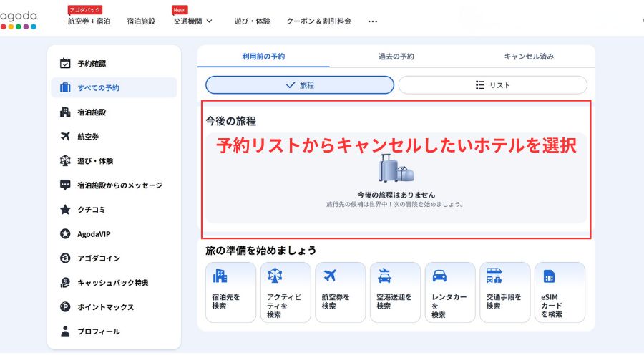The height and width of the screenshot is (358, 644).
Task: Open ポイントマックス in the sidebar
Action: (x=106, y=307)
